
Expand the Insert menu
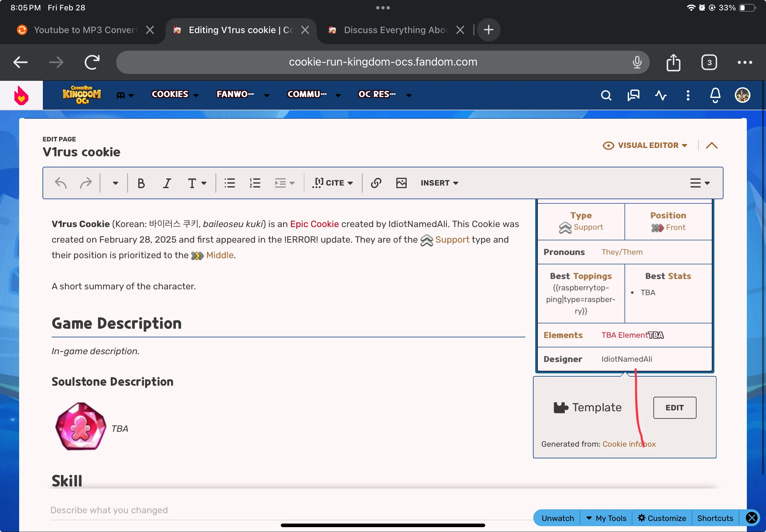click(x=439, y=183)
